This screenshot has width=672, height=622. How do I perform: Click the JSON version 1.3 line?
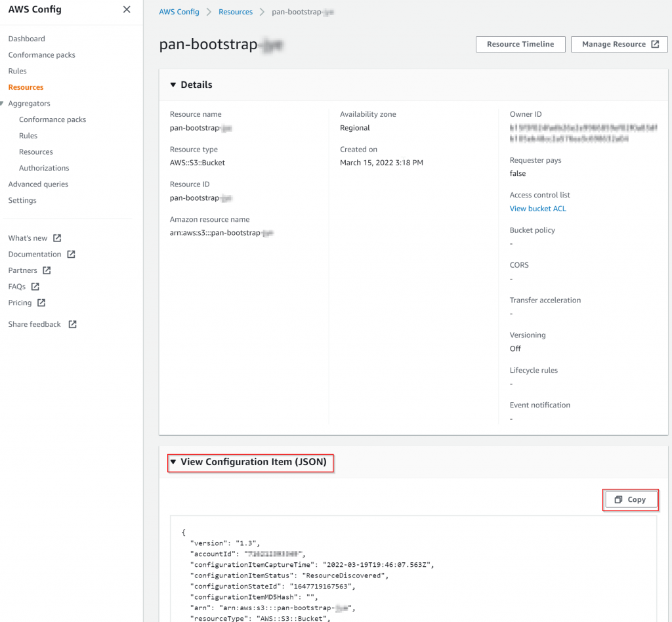225,543
